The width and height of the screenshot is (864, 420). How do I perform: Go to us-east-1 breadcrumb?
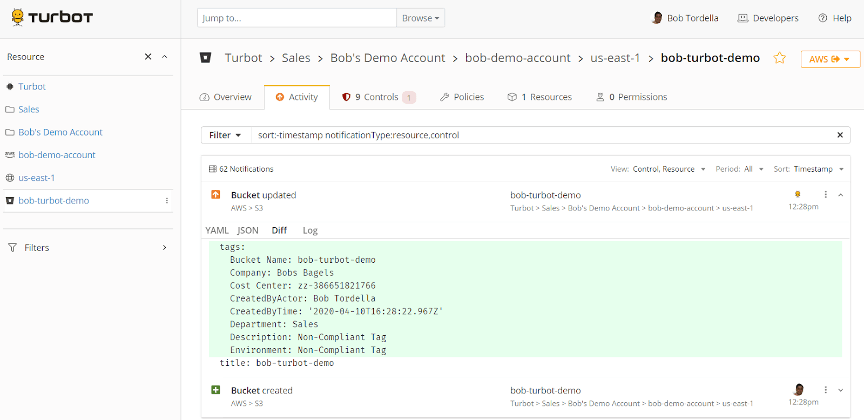point(615,58)
